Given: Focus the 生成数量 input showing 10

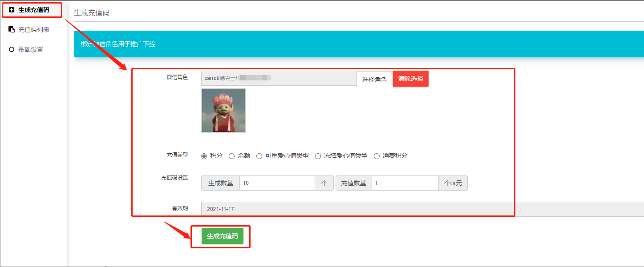Looking at the screenshot, I should click(x=277, y=183).
